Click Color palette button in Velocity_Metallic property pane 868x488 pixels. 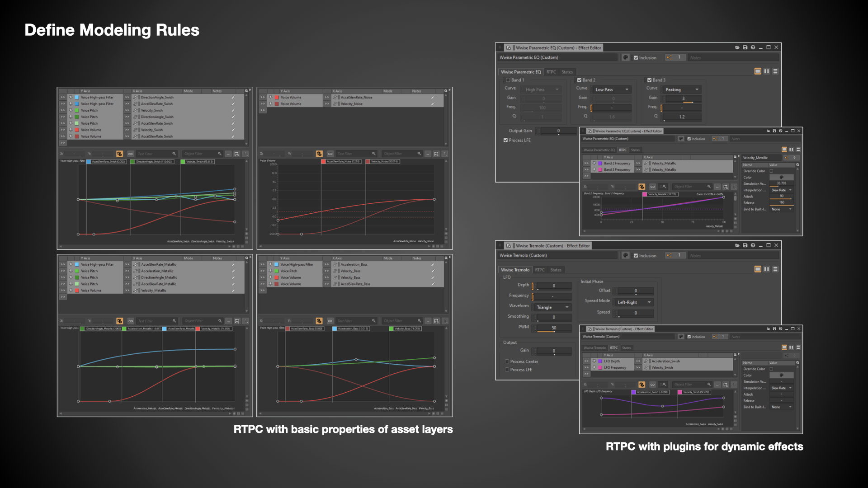point(781,177)
